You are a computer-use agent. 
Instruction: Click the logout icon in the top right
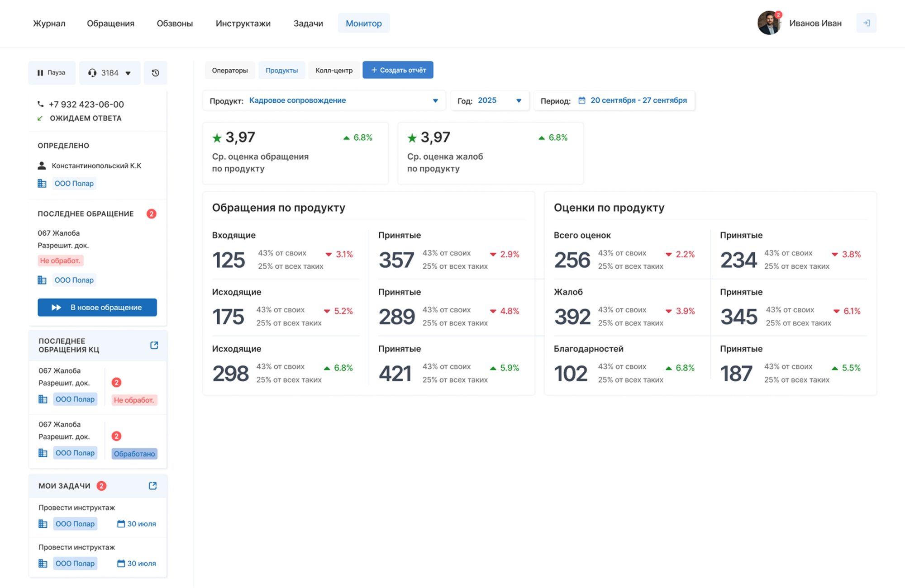[x=866, y=23]
